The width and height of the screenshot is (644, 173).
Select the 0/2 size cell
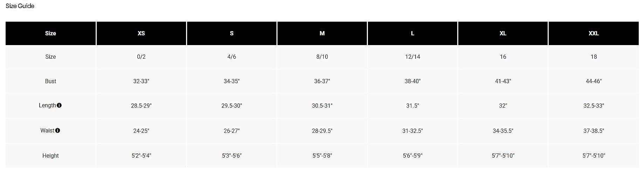click(x=141, y=57)
